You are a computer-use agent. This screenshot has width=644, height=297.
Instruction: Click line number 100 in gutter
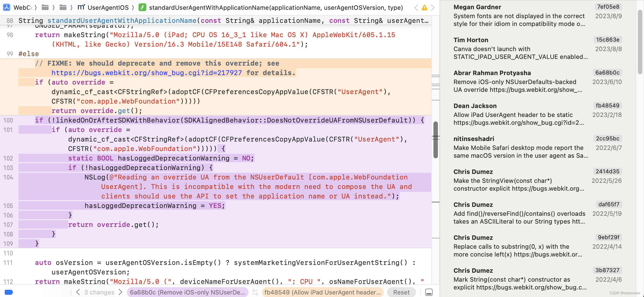tap(8, 120)
